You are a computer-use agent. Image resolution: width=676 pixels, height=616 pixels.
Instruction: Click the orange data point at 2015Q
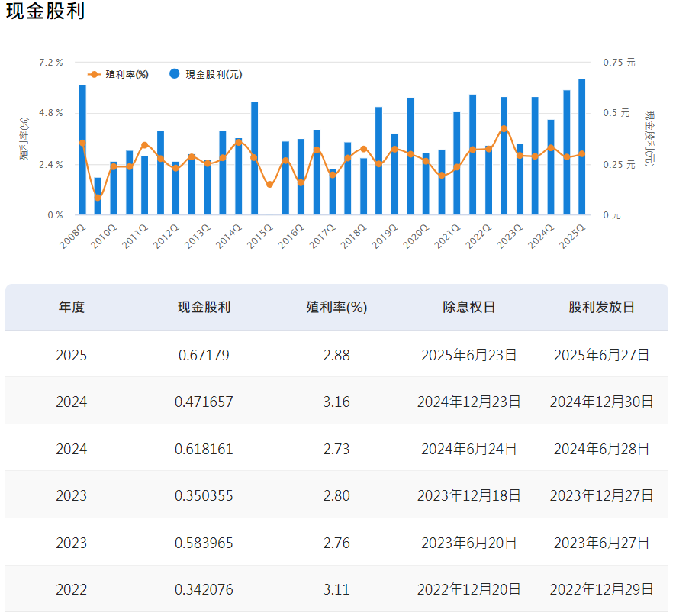coord(269,185)
